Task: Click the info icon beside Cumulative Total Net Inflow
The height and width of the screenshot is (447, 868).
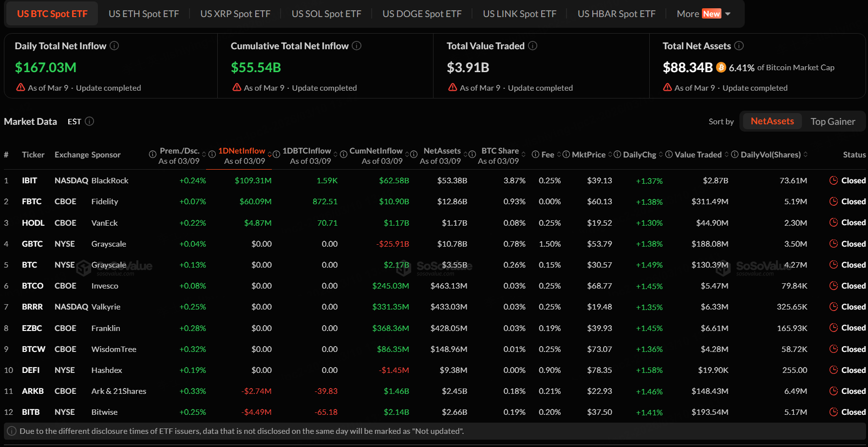Action: (357, 46)
